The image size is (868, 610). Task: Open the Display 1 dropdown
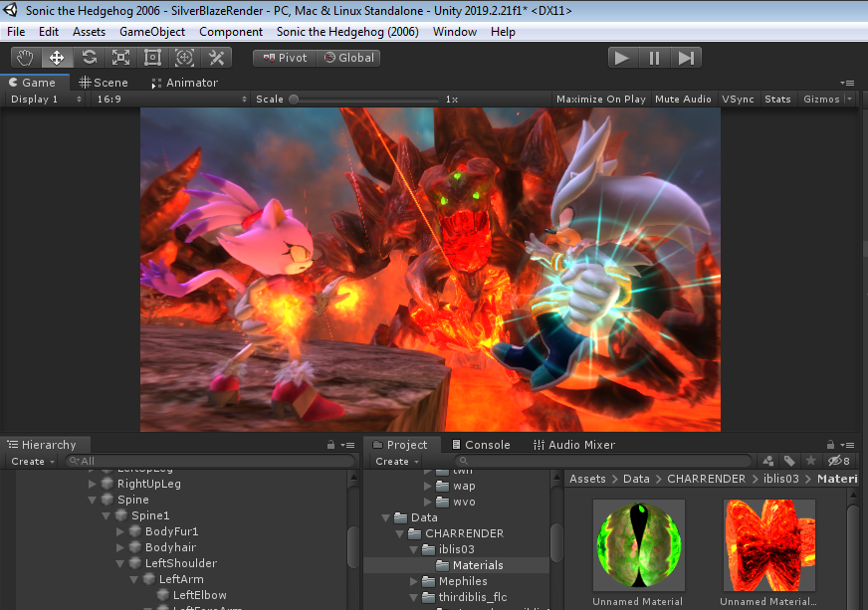tap(46, 100)
